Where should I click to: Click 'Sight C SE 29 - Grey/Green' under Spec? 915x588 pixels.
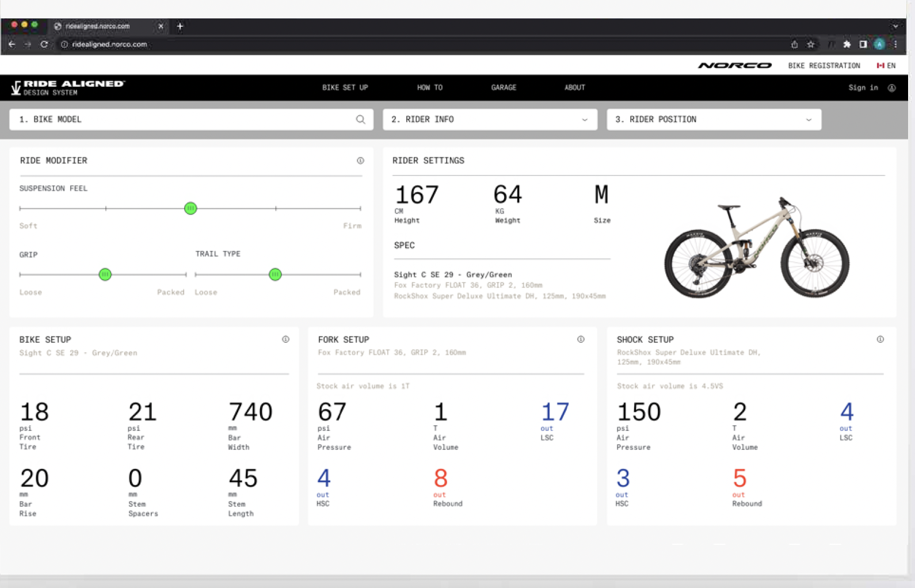(453, 274)
